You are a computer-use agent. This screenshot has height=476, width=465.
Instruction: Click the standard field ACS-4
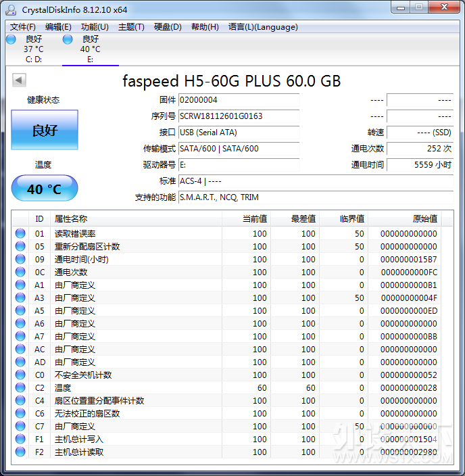click(x=316, y=181)
